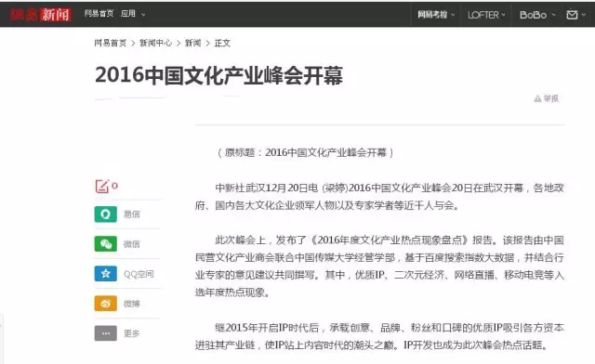Expand the LOFTER dropdown menu
This screenshot has height=364, width=595.
(486, 15)
